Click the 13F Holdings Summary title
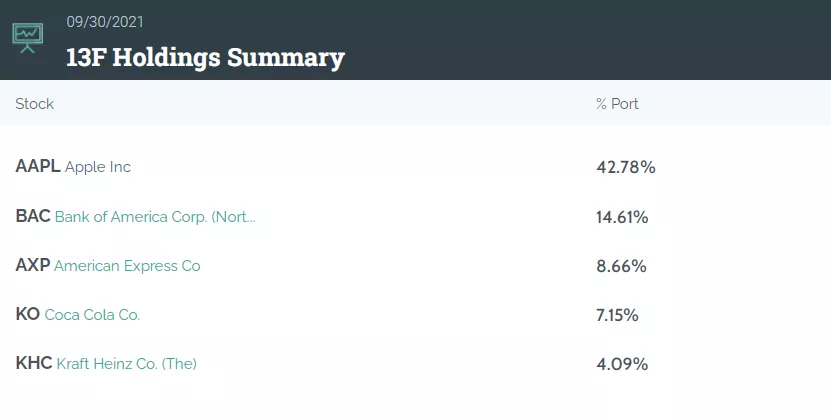 [x=205, y=57]
